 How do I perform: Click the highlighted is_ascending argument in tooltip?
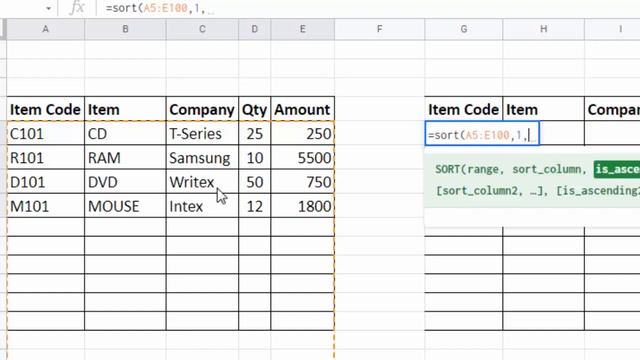click(617, 169)
